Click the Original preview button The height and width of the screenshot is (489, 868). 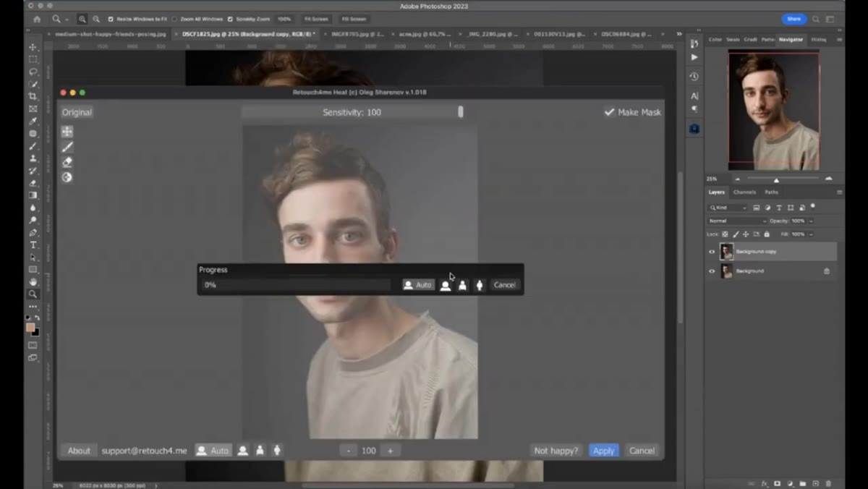coord(77,112)
